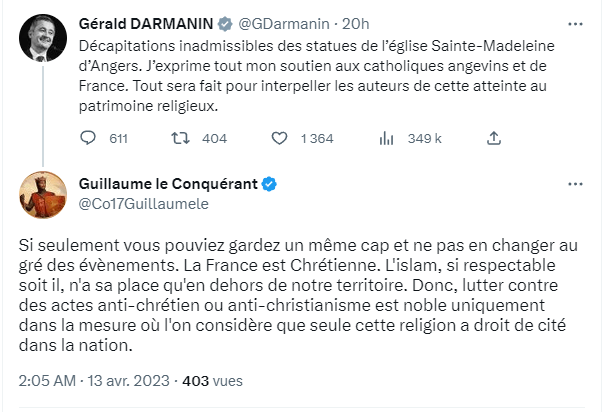605x412 pixels.
Task: Click verified badge beside Guillaume le Conquérant
Action: (269, 184)
